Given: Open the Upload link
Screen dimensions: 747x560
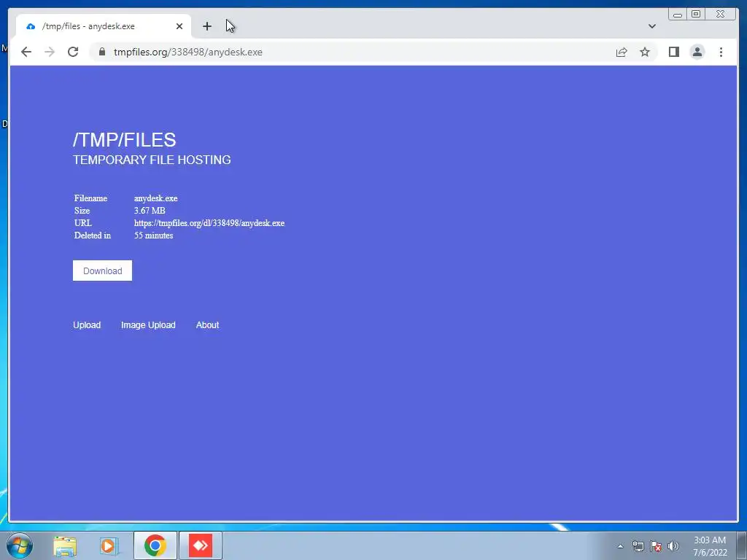Looking at the screenshot, I should click(x=87, y=324).
